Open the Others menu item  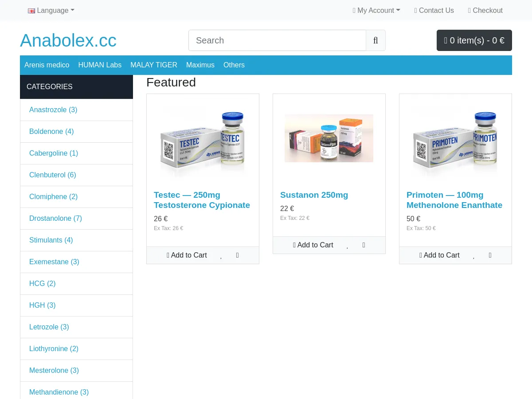pos(234,65)
